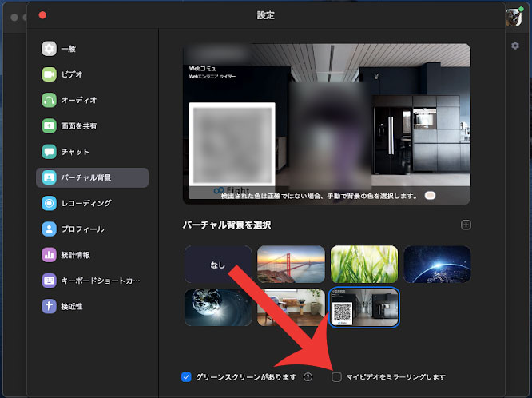532x398 pixels.
Task: Select the 一般 settings tab
Action: coord(93,49)
